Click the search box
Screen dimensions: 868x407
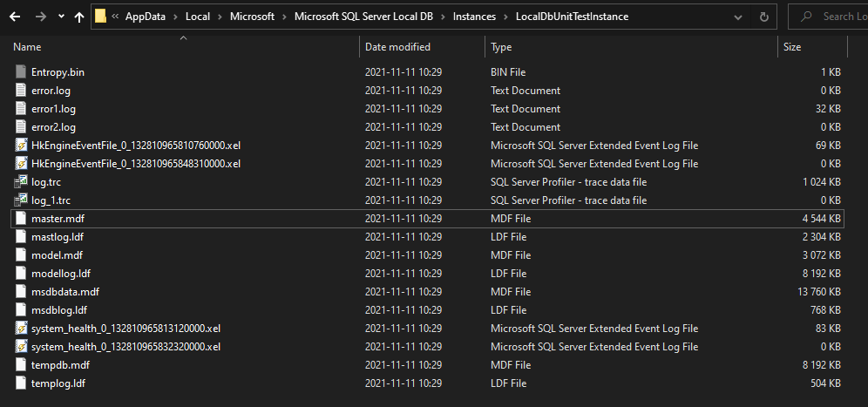tap(828, 17)
